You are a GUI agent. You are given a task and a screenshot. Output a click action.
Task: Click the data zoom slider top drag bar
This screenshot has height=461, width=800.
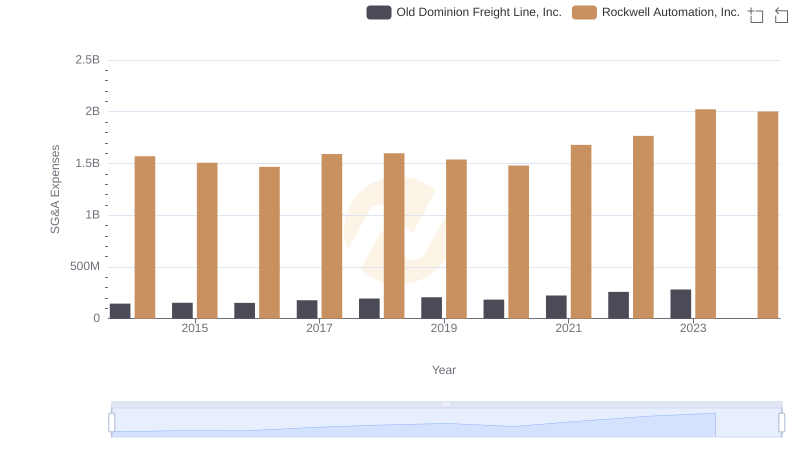pyautogui.click(x=446, y=404)
